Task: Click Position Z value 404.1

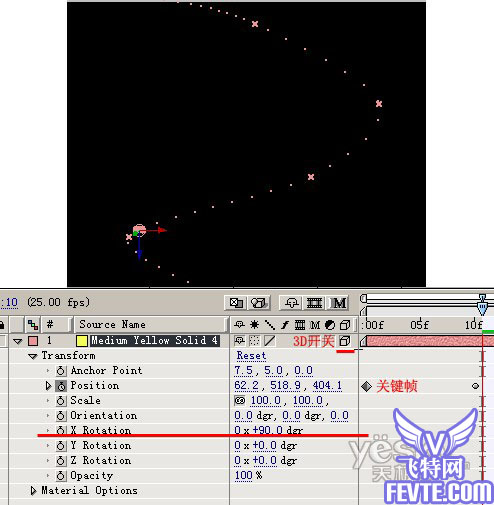Action: click(x=327, y=386)
